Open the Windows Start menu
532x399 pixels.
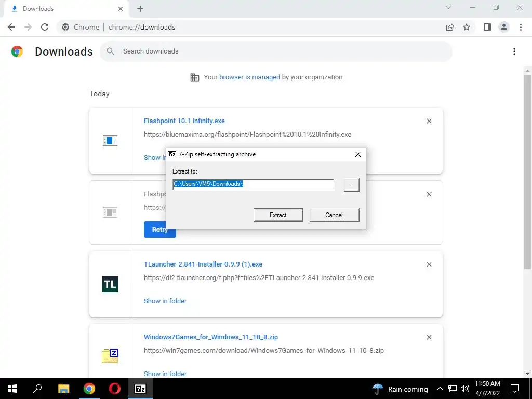coord(12,389)
